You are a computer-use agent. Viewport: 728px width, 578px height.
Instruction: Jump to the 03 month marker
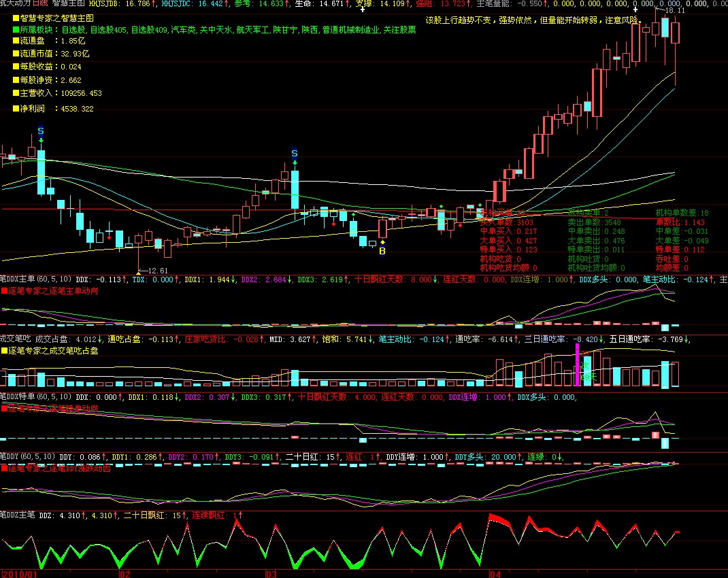click(271, 575)
